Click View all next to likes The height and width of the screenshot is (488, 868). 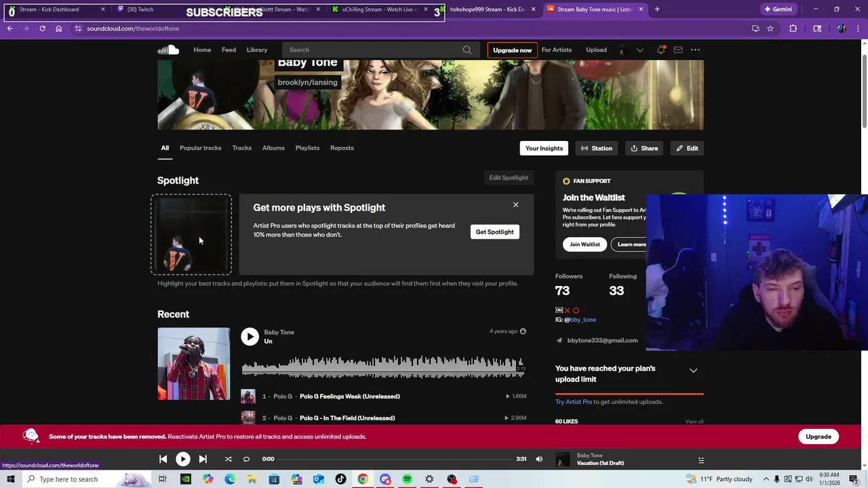click(694, 422)
